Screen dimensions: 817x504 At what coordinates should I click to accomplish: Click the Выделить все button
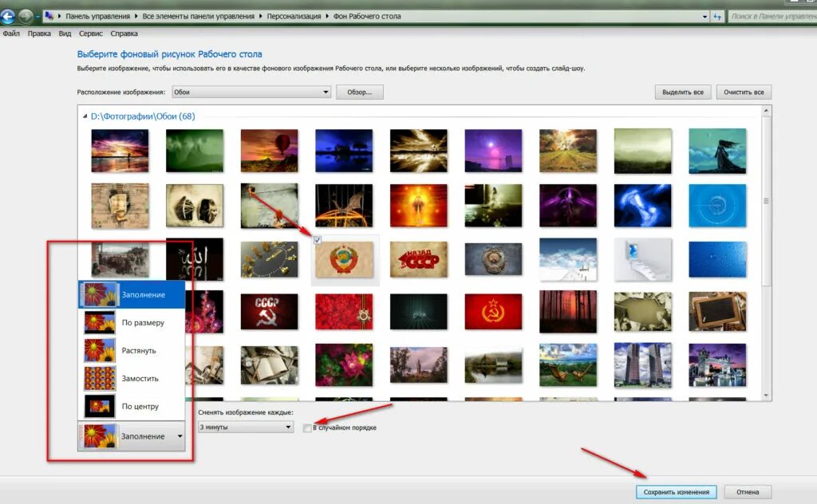683,93
